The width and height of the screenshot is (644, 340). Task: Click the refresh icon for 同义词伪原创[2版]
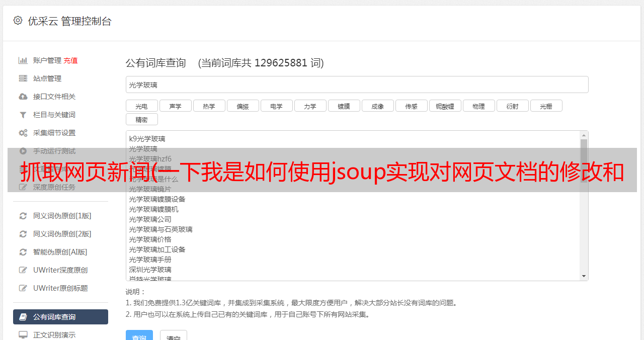23,234
